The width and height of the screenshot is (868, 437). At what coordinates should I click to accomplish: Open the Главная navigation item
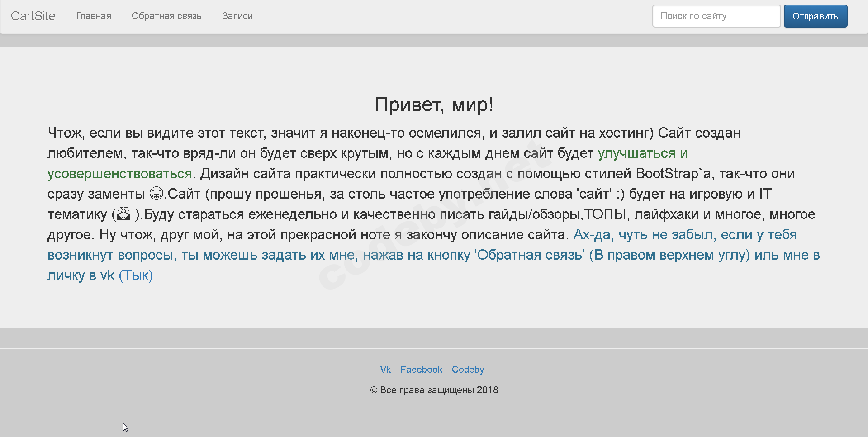94,16
